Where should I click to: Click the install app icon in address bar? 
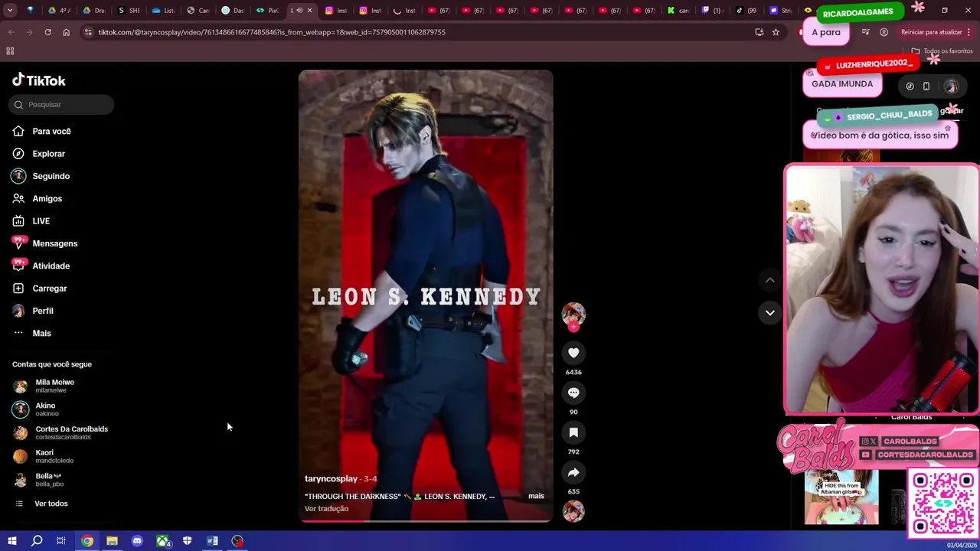[x=759, y=32]
